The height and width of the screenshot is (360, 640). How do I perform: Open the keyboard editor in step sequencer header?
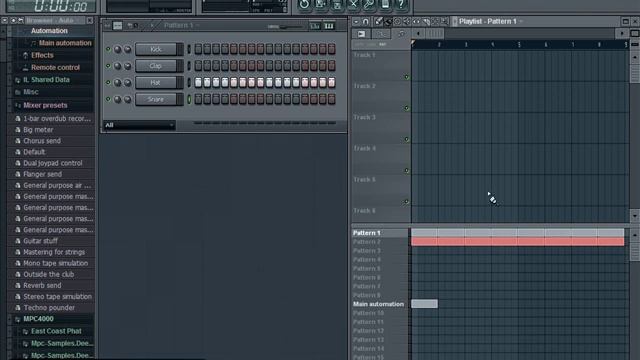[329, 26]
